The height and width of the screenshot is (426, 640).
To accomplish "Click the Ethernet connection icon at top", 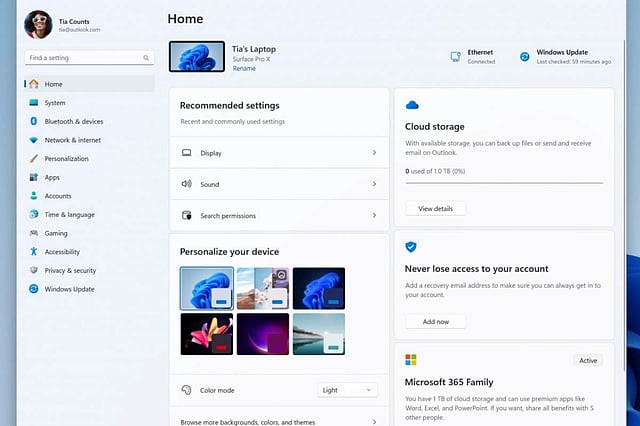I will tap(456, 57).
